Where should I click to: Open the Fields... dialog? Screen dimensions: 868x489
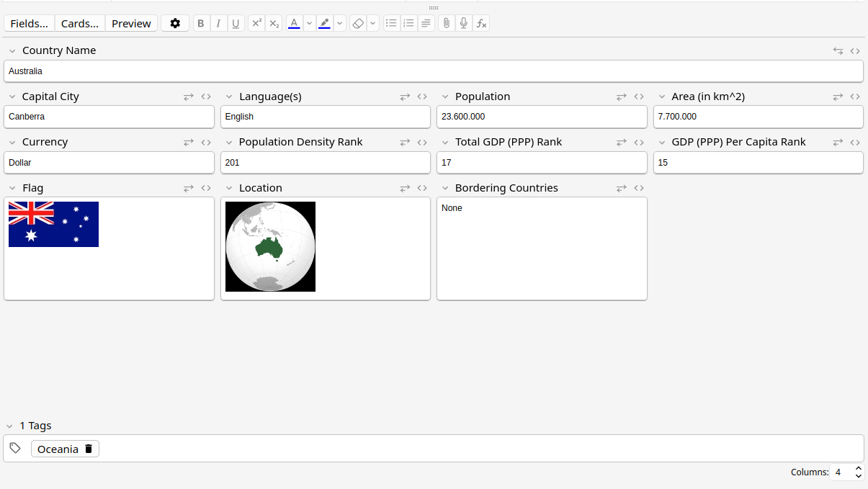29,23
